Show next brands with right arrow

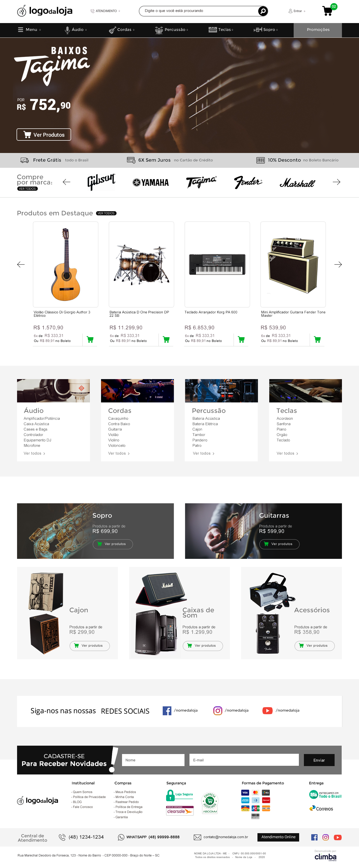click(x=336, y=182)
